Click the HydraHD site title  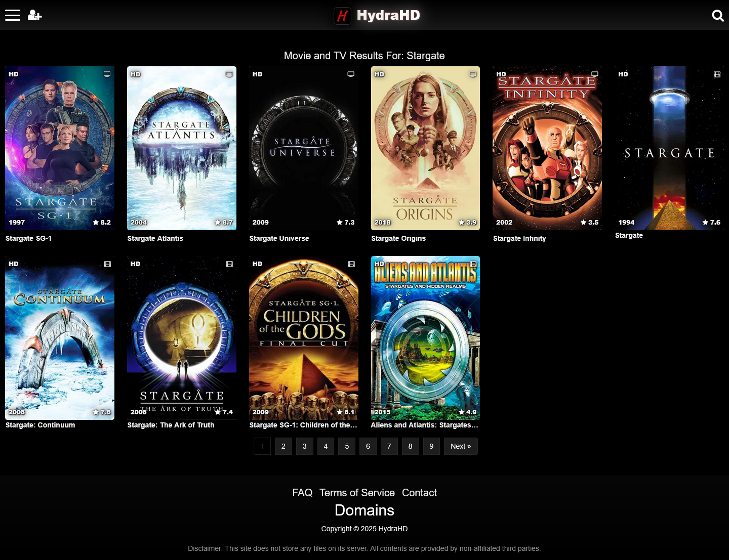pyautogui.click(x=388, y=15)
